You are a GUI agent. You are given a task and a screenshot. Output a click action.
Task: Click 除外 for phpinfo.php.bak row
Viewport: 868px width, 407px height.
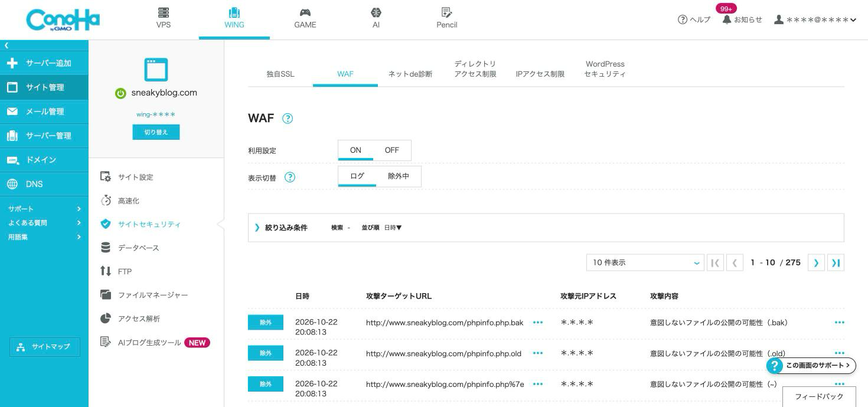click(x=266, y=323)
